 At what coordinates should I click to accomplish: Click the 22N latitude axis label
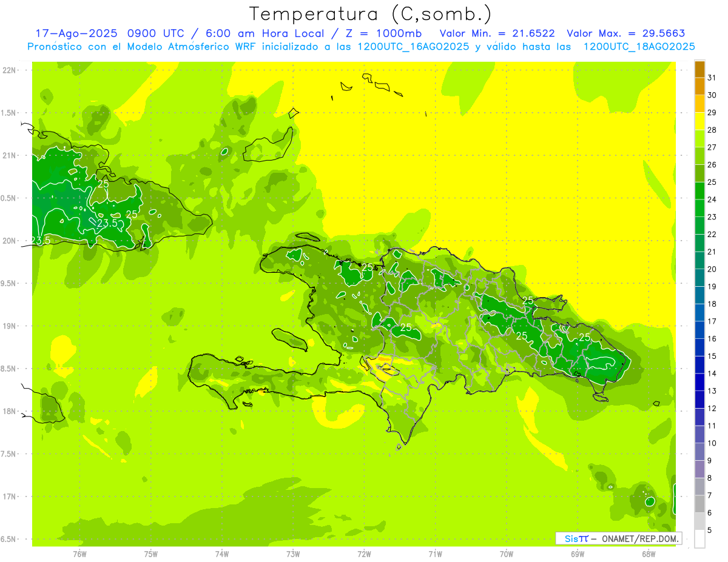pos(8,70)
